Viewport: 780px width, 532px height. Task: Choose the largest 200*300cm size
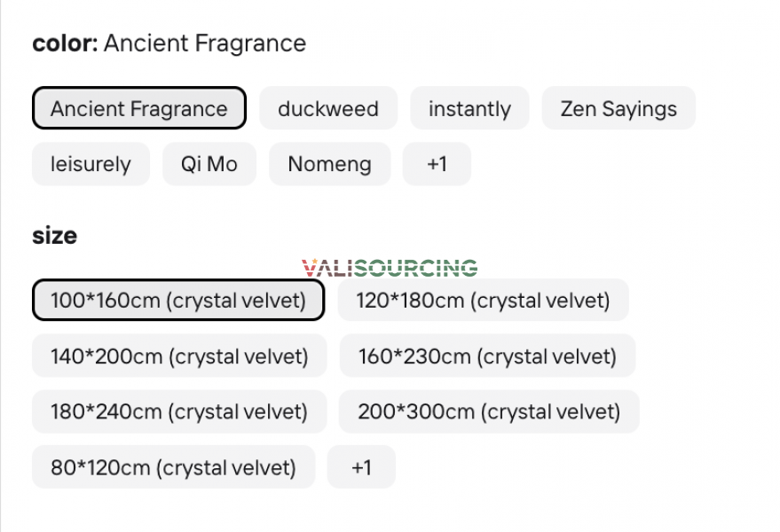click(x=488, y=411)
